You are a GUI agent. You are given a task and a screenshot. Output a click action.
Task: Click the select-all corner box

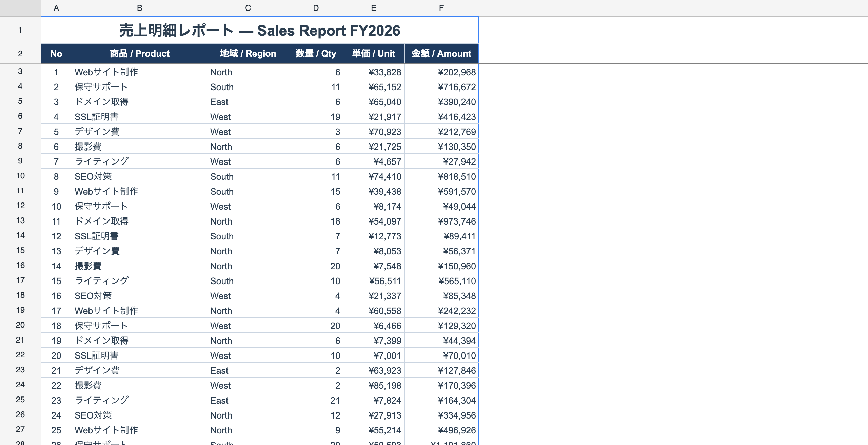point(20,8)
